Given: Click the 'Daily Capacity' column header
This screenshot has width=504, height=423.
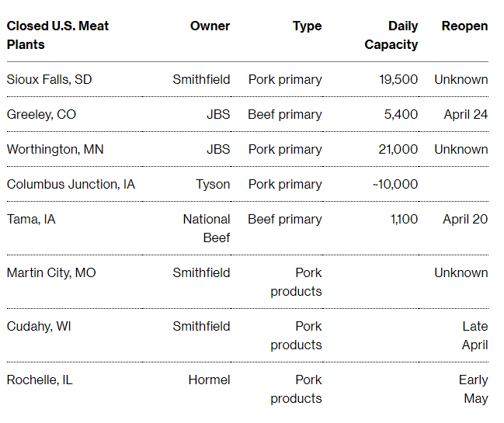Looking at the screenshot, I should 391,36.
